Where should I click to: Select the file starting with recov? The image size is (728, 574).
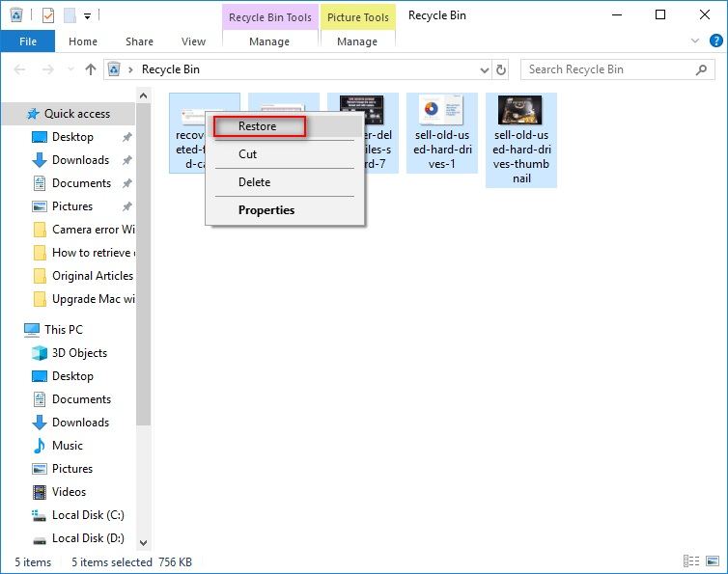pos(187,133)
